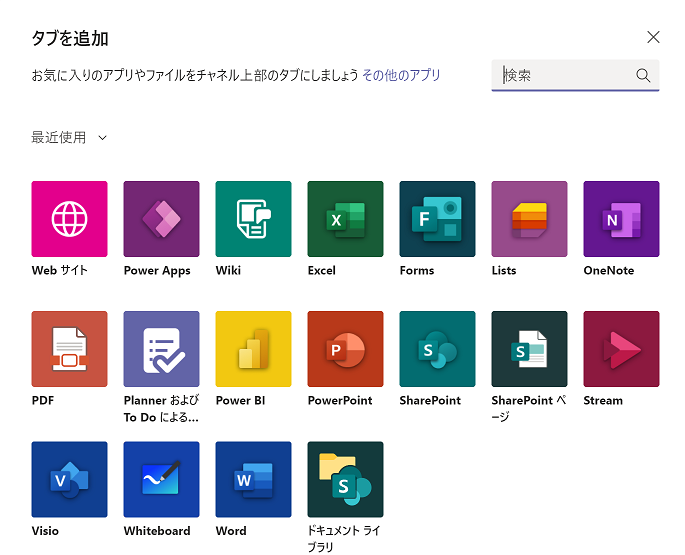This screenshot has width=685, height=555.
Task: Add the Power BI tab
Action: click(253, 349)
